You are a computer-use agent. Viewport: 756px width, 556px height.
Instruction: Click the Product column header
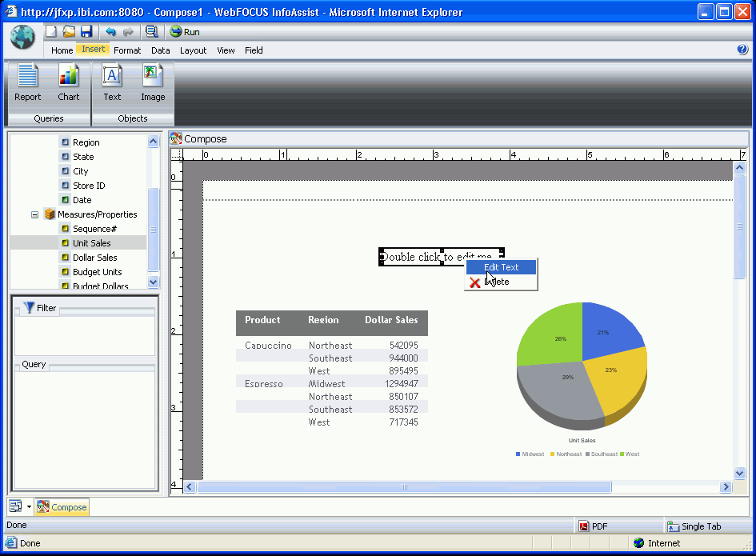(262, 320)
